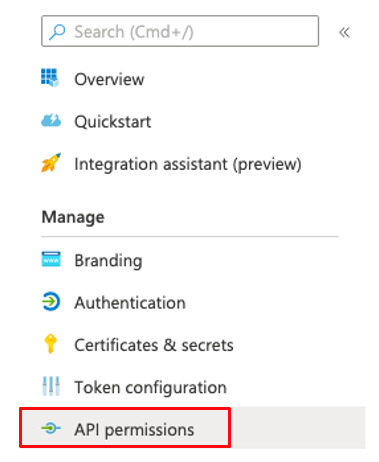Click the Integration assistant rocket icon

tap(51, 163)
